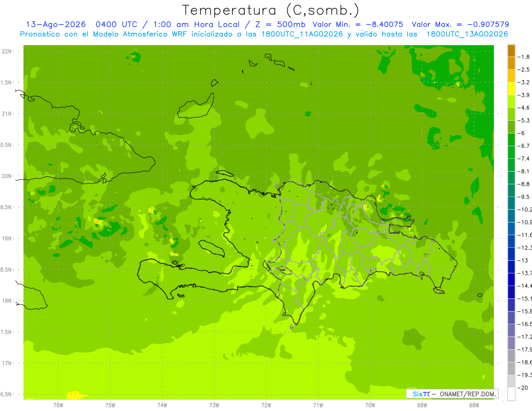Click the '-4.6' color scale value
Image resolution: width=532 pixels, height=411 pixels.
tap(524, 108)
